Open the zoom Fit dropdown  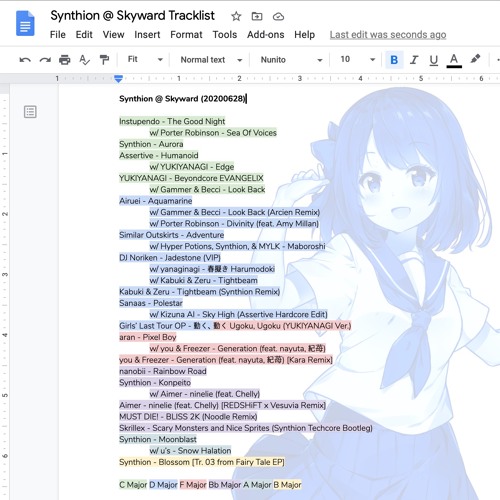[x=145, y=60]
